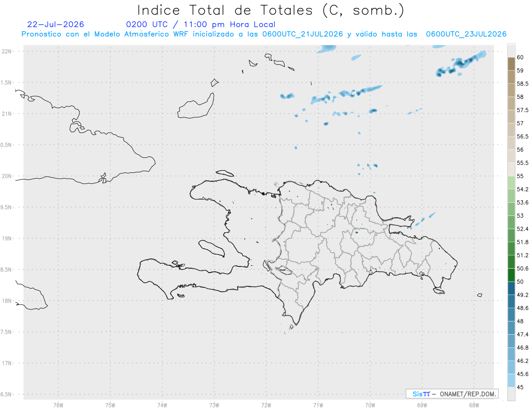Click the color scale value "54.2"

[x=522, y=190]
